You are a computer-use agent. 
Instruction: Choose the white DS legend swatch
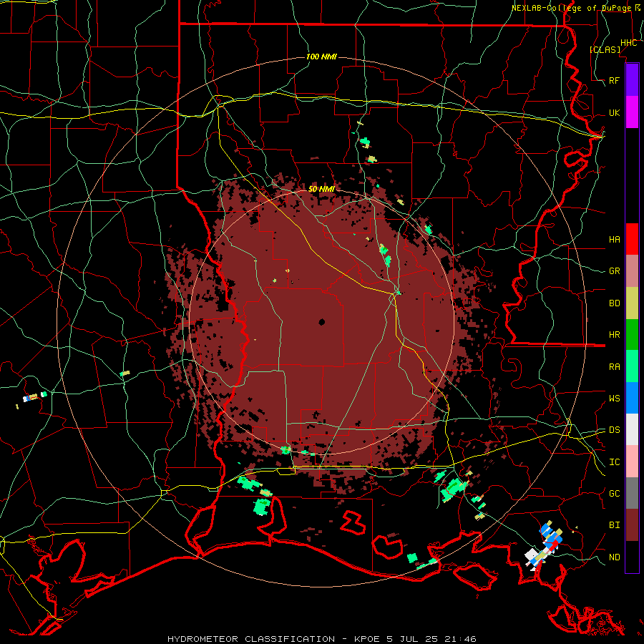[632, 429]
